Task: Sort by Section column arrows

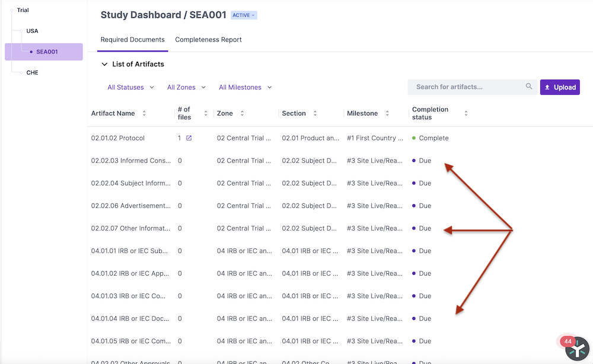Action: 315,113
